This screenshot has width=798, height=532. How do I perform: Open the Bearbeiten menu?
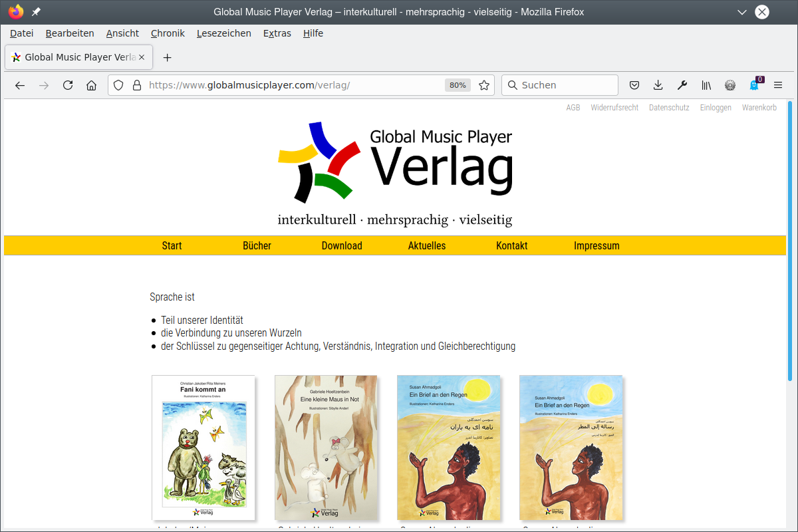tap(70, 33)
